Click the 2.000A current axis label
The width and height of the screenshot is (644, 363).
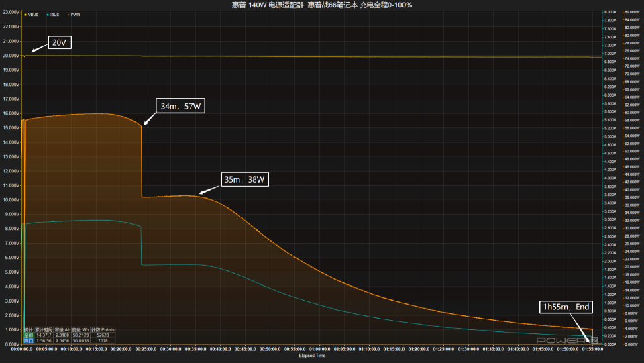coord(610,261)
